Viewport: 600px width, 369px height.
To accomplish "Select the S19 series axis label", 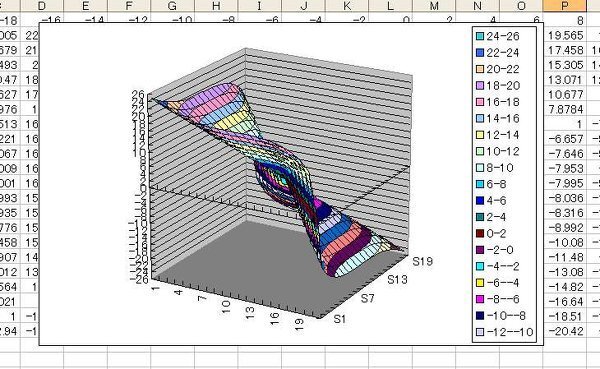I will pyautogui.click(x=422, y=261).
